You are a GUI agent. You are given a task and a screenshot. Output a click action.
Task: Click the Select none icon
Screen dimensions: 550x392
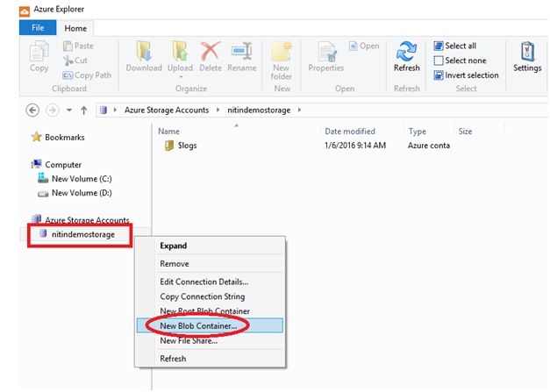tap(439, 61)
